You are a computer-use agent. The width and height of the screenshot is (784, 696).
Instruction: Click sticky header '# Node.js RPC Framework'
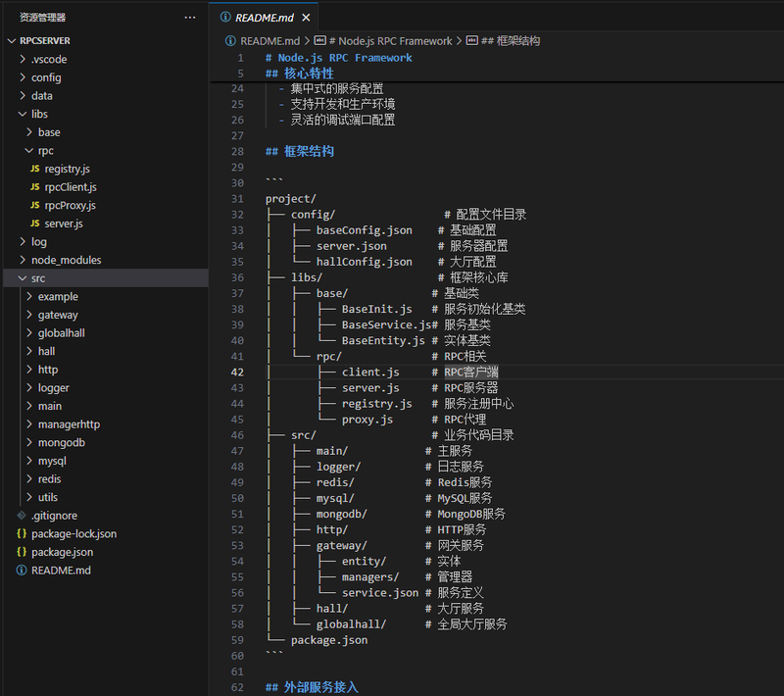pyautogui.click(x=338, y=58)
